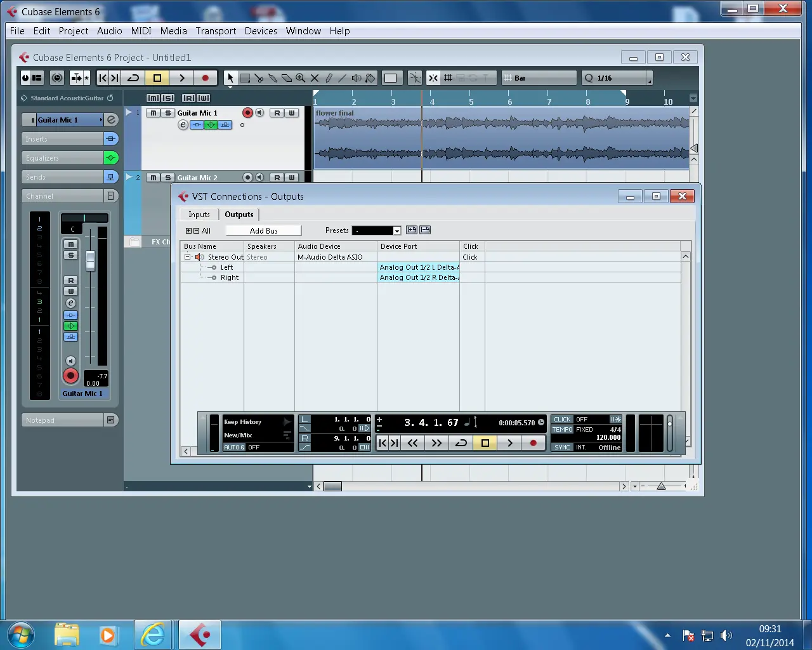Screen dimensions: 812x650
Task: Select the Glue tool
Action: click(273, 78)
